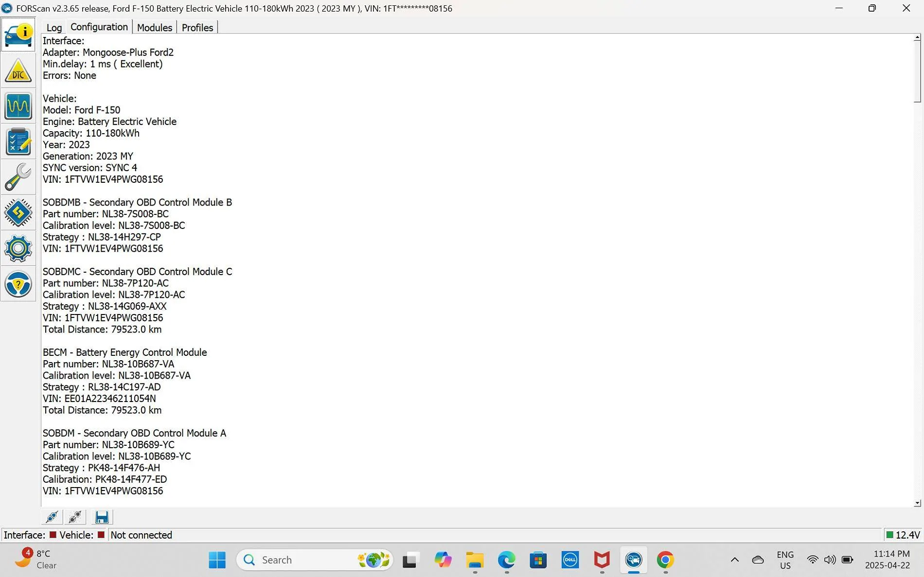Click the Save floppy disk icon
This screenshot has width=924, height=577.
102,517
